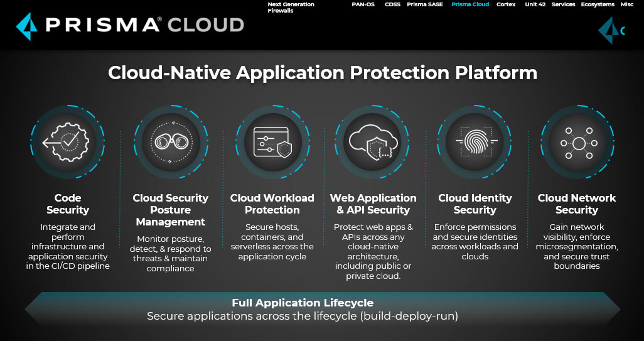Click the Cloud-Native Application Protection Platform title
Screen dimensions: 644x341
pos(323,73)
